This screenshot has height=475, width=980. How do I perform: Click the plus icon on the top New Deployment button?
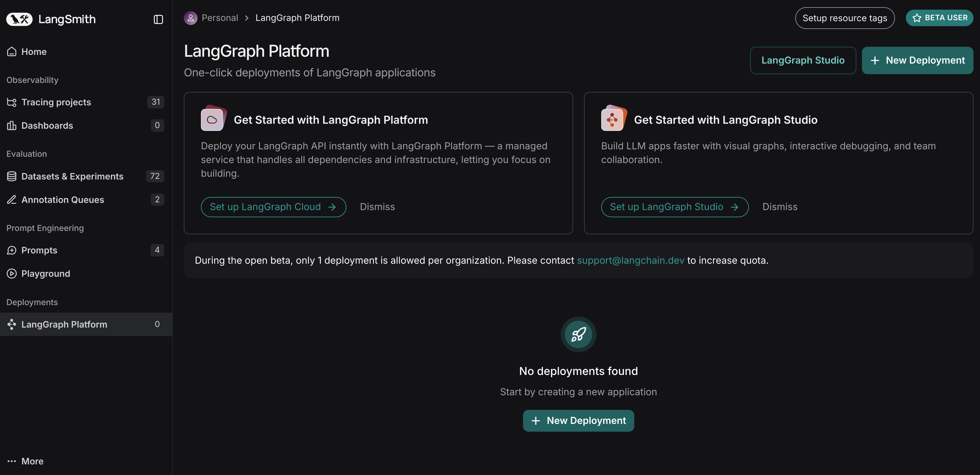875,60
